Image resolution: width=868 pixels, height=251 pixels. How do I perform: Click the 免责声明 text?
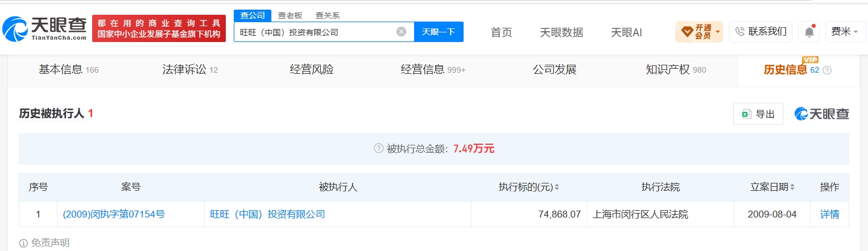pyautogui.click(x=51, y=242)
